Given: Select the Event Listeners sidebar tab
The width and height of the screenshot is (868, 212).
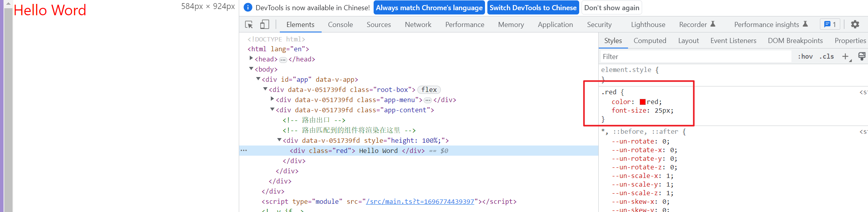Looking at the screenshot, I should [734, 41].
